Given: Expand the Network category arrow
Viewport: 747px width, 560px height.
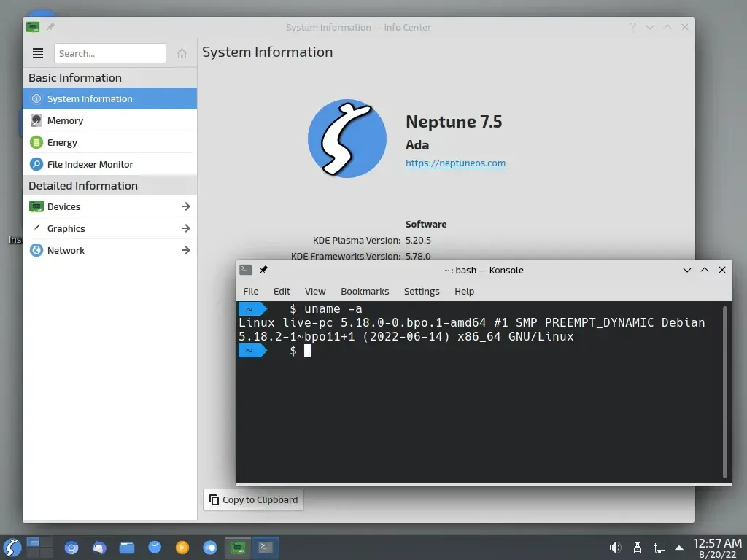Looking at the screenshot, I should click(186, 250).
